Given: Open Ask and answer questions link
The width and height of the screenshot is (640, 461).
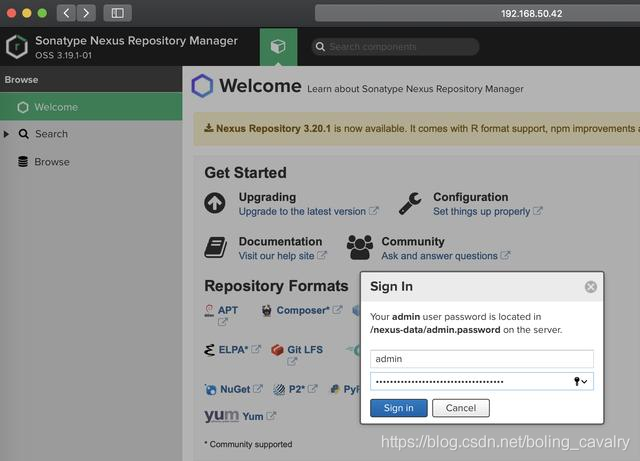Looking at the screenshot, I should point(439,256).
